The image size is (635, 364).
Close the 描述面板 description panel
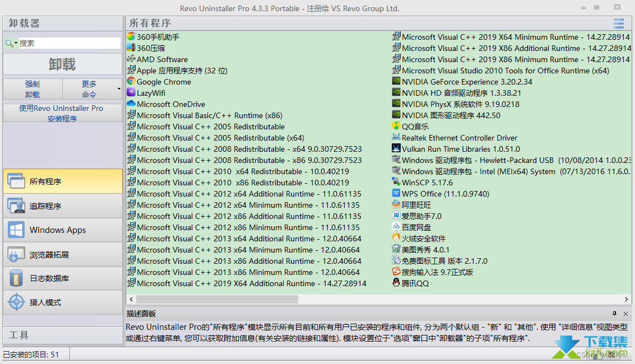[x=625, y=314]
